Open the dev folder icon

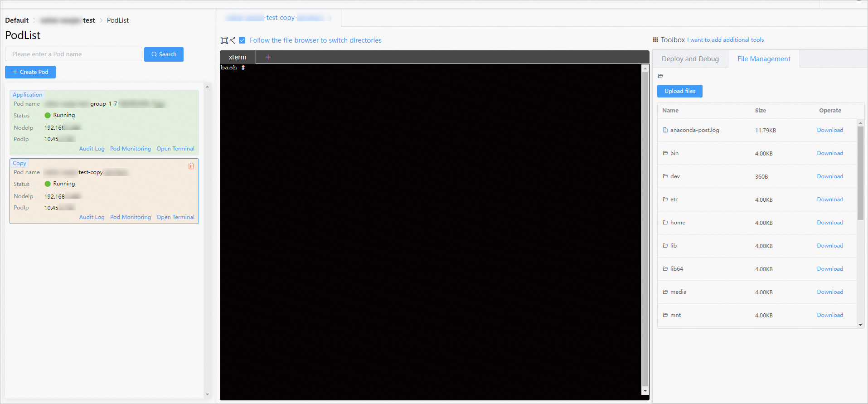click(x=665, y=176)
